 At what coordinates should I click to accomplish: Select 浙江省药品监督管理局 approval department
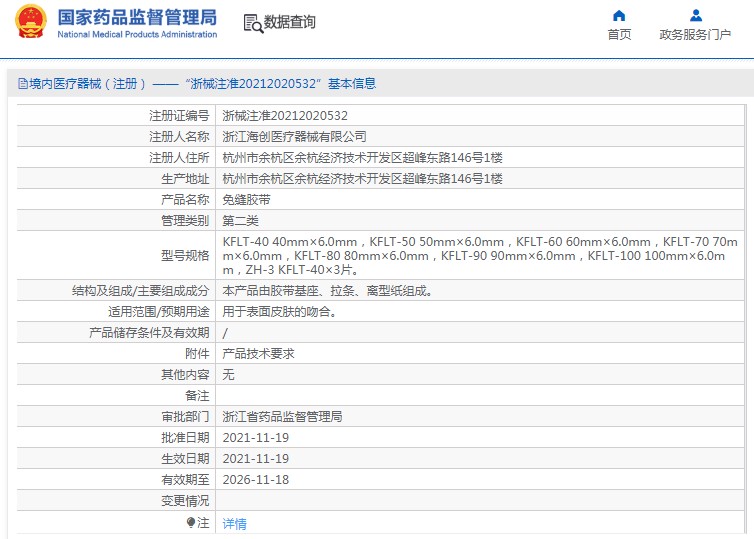click(282, 417)
